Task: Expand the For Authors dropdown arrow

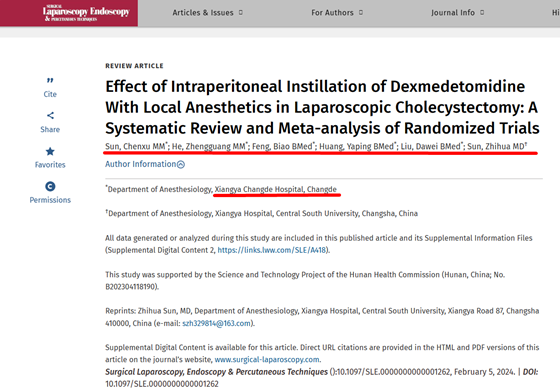Action: tap(361, 12)
